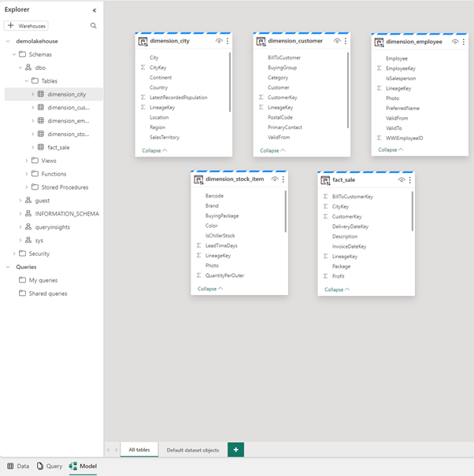Select LatestRecordedPopulation field in dimension_city
This screenshot has width=474, height=476.
pos(179,98)
